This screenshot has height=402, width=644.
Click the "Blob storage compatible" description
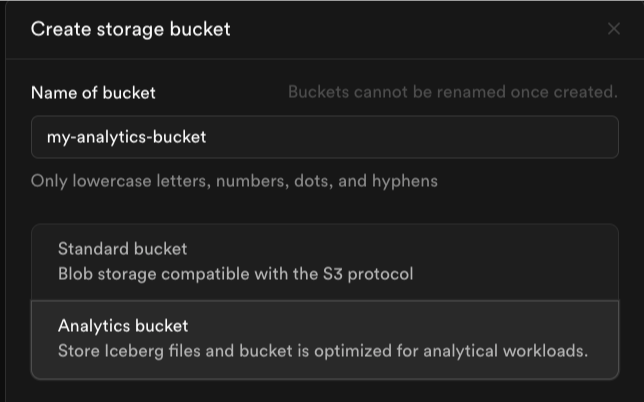point(235,273)
